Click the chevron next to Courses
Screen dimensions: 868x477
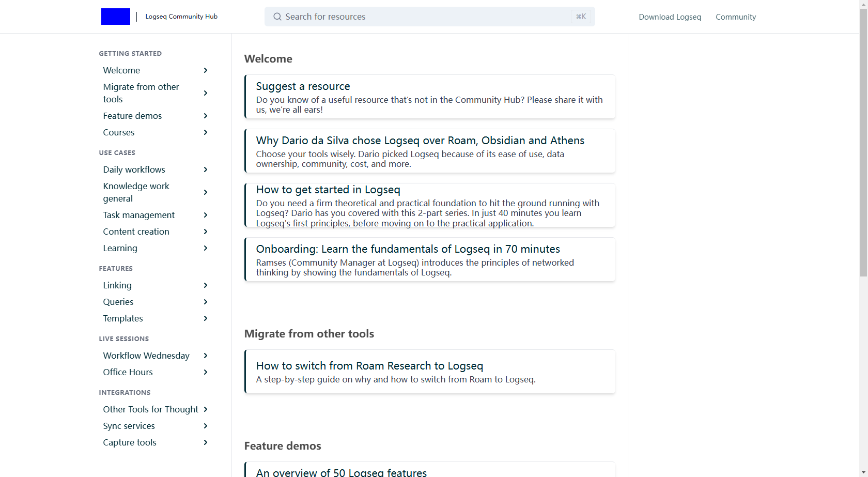tap(206, 132)
